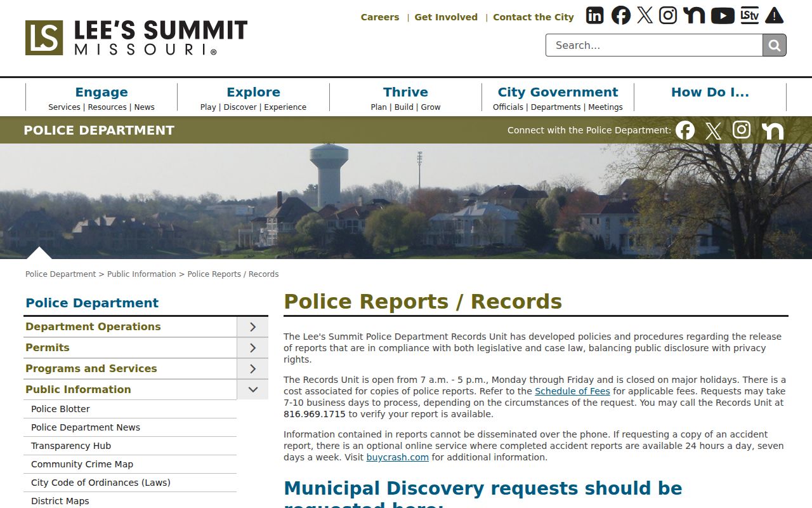
Task: Click the alert warning triangle icon
Action: [x=774, y=15]
